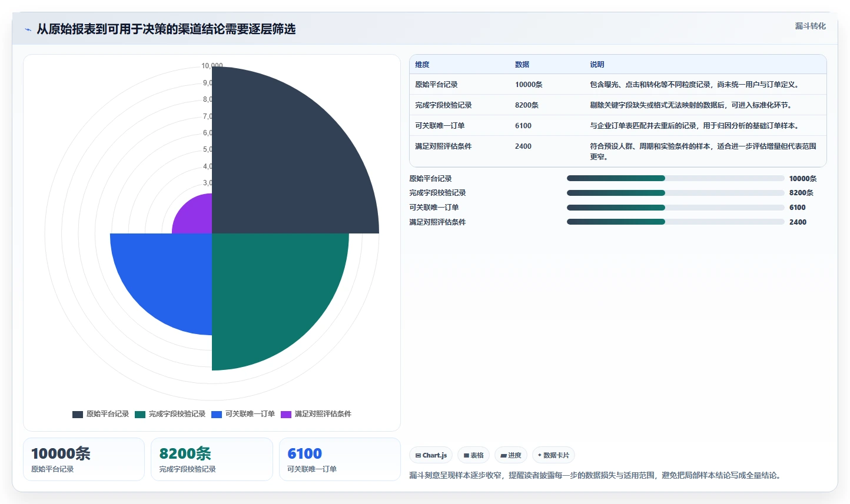Click the 6100 value in the table

click(x=523, y=126)
